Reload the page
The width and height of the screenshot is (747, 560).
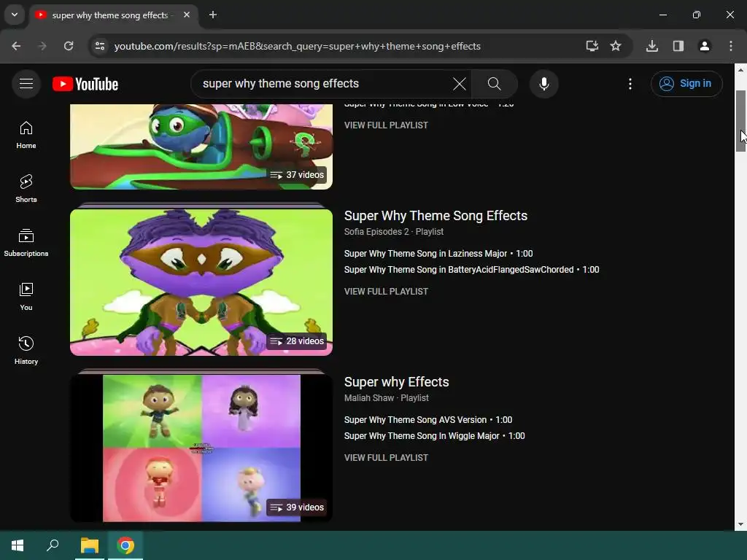(x=69, y=46)
